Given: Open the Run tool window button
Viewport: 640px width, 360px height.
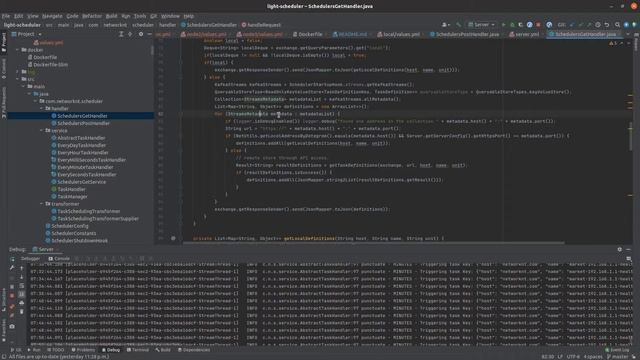Looking at the screenshot, I should tap(34, 350).
